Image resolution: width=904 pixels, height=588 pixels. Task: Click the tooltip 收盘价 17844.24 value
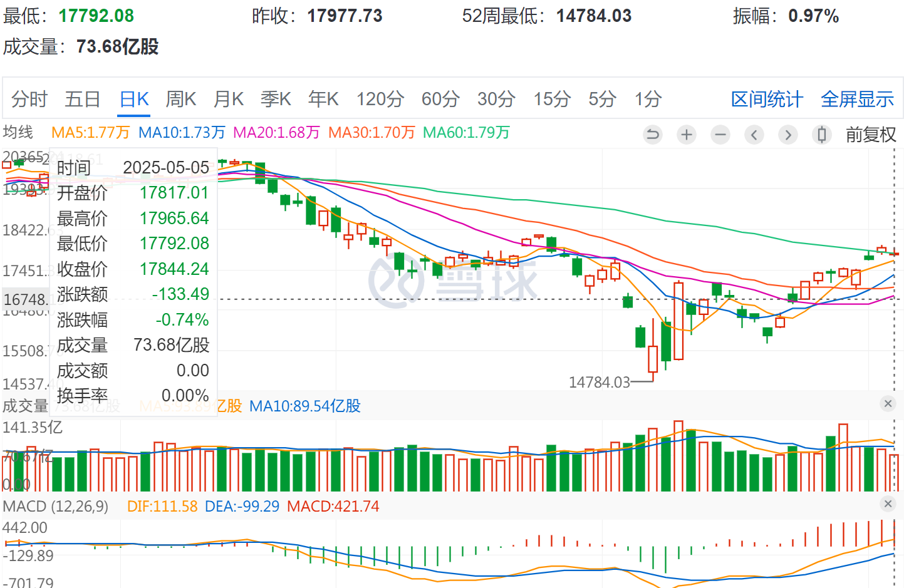pos(174,269)
